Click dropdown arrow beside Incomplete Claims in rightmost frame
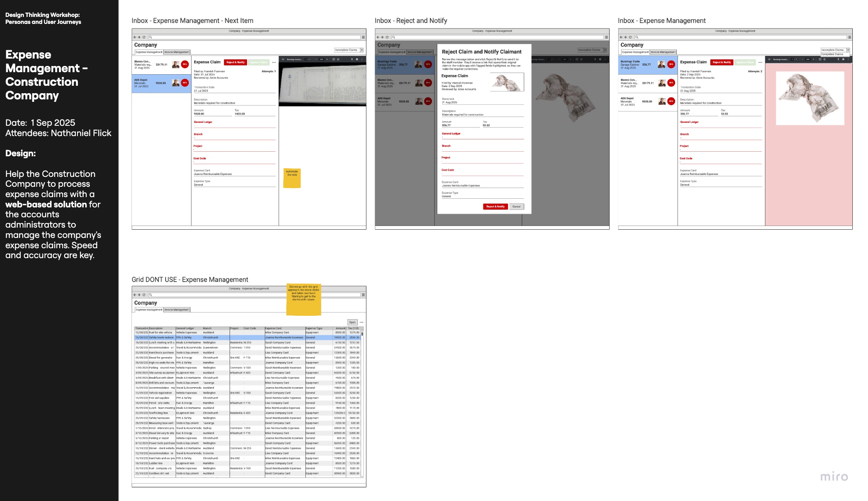The height and width of the screenshot is (501, 868). pyautogui.click(x=848, y=50)
